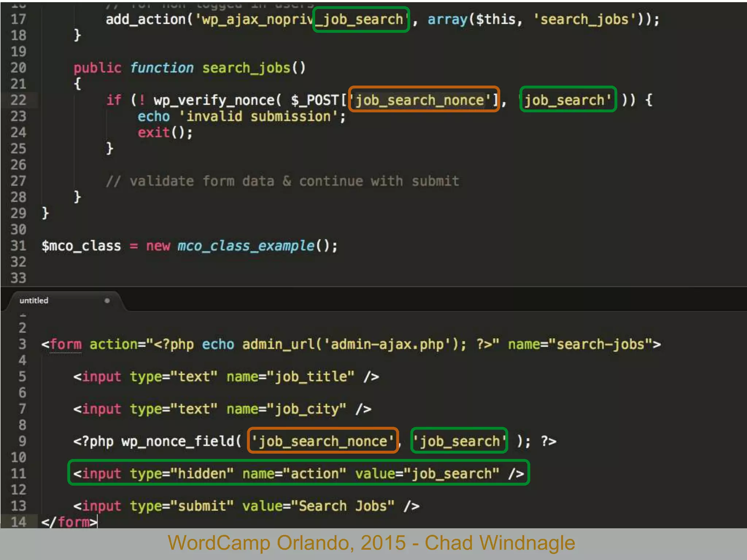Place cursor at the closing form tag
Image resolution: width=747 pixels, height=560 pixels.
69,522
